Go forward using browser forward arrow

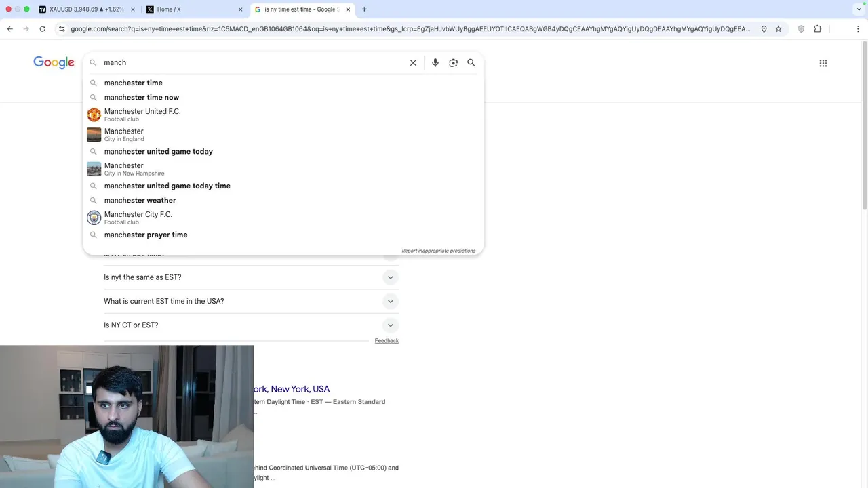26,28
